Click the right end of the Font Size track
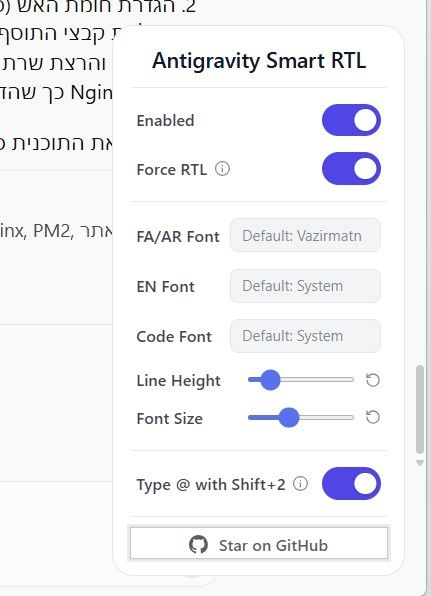431x596 pixels. click(351, 417)
